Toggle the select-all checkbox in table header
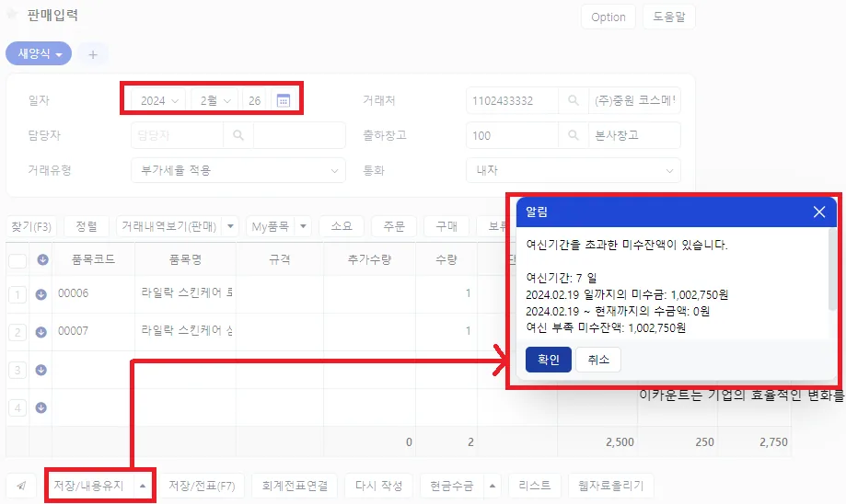The image size is (846, 504). (x=17, y=260)
